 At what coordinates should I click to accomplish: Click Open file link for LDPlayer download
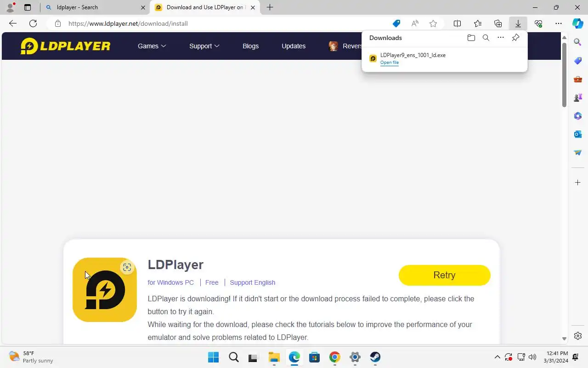[389, 63]
